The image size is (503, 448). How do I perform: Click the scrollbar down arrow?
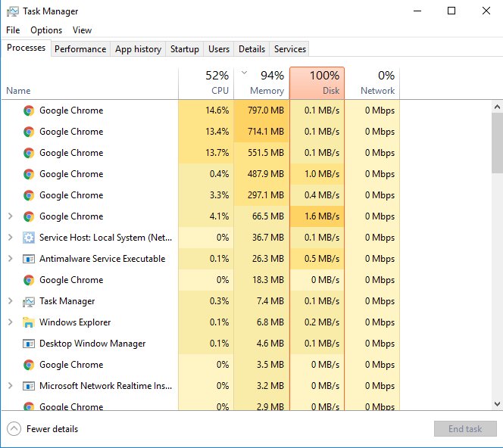coord(497,404)
